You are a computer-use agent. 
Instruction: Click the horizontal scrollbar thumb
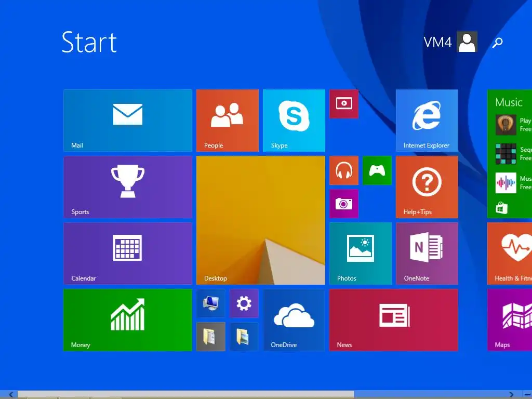(185, 394)
